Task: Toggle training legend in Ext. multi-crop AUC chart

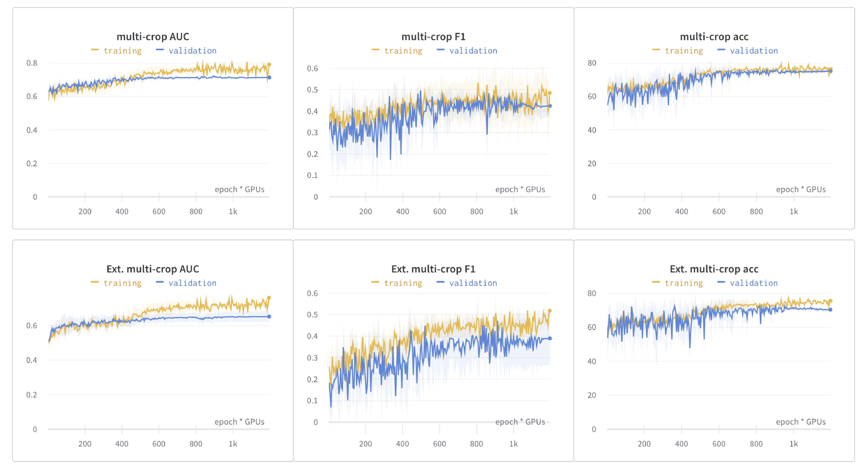Action: (116, 283)
